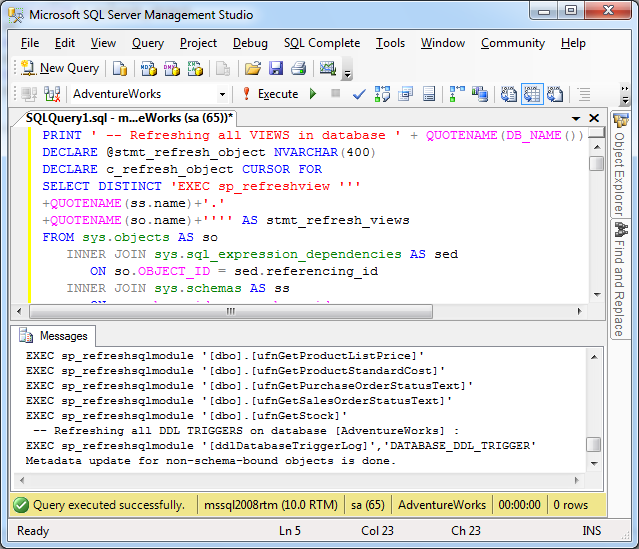Image resolution: width=639 pixels, height=549 pixels.
Task: Click the Open File folder icon
Action: pyautogui.click(x=253, y=68)
